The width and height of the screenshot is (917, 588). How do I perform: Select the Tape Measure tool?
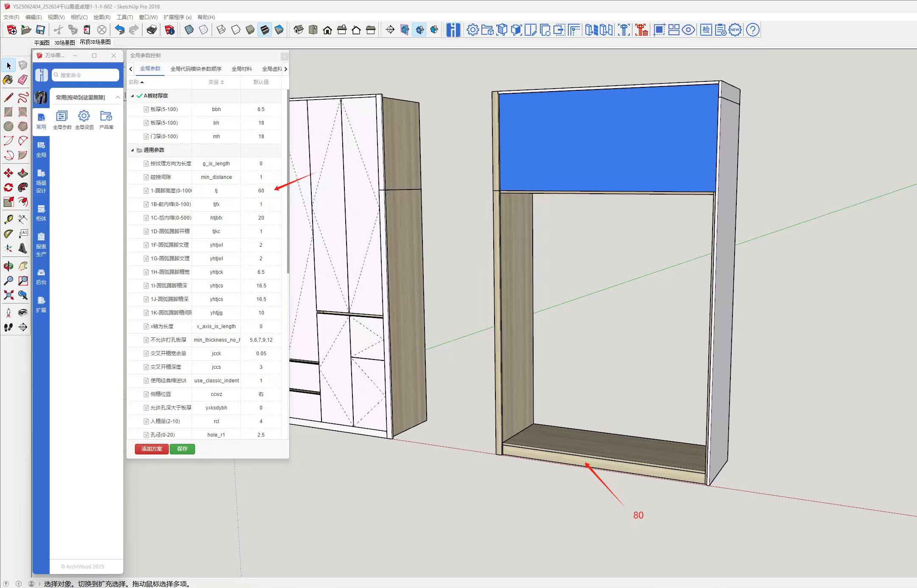click(8, 219)
